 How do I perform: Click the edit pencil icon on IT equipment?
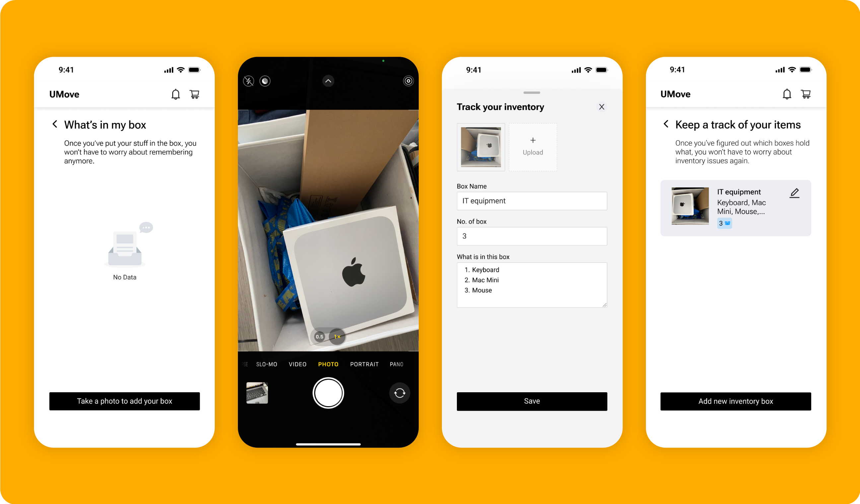[795, 192]
